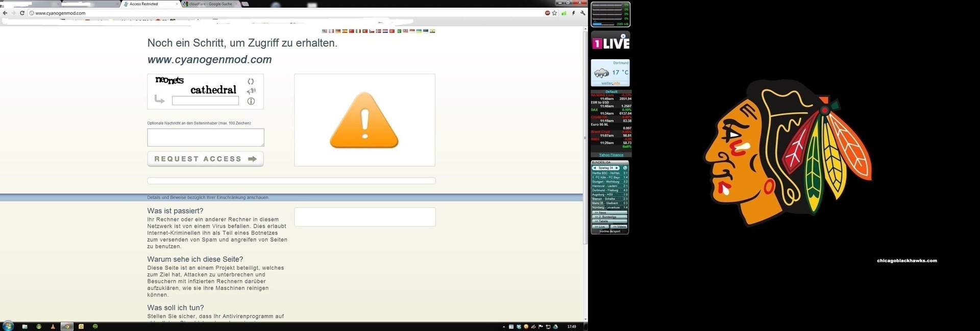This screenshot has width=980, height=331.
Task: Click the DAX quote in finance gadget
Action: [x=611, y=111]
